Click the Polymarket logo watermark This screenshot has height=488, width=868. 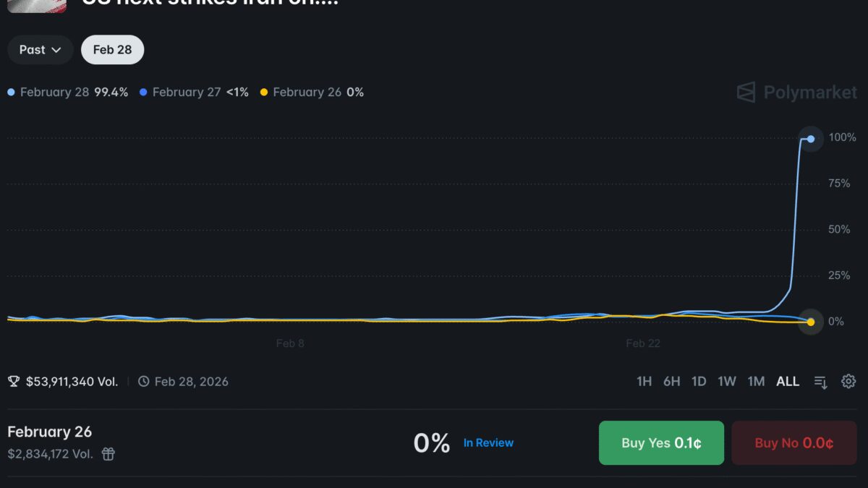(x=796, y=93)
